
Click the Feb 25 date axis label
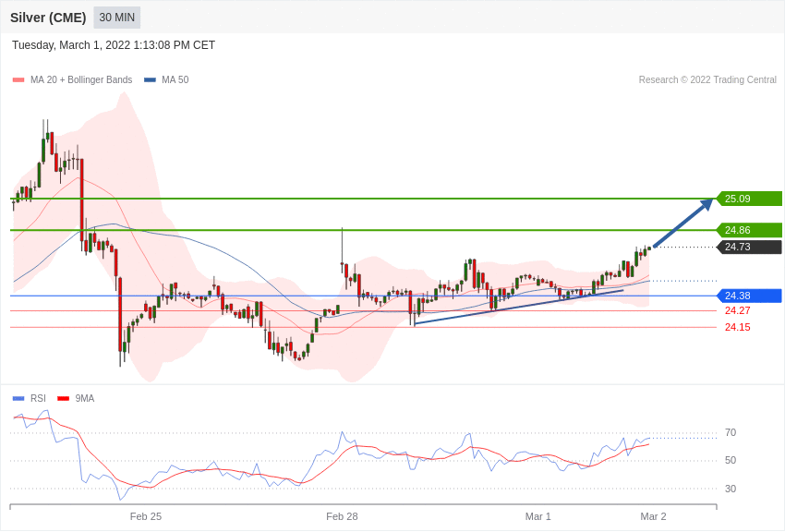tap(146, 516)
